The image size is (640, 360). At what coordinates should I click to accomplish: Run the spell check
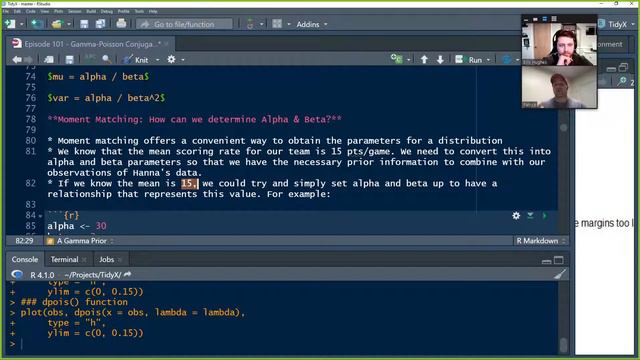tap(89, 59)
